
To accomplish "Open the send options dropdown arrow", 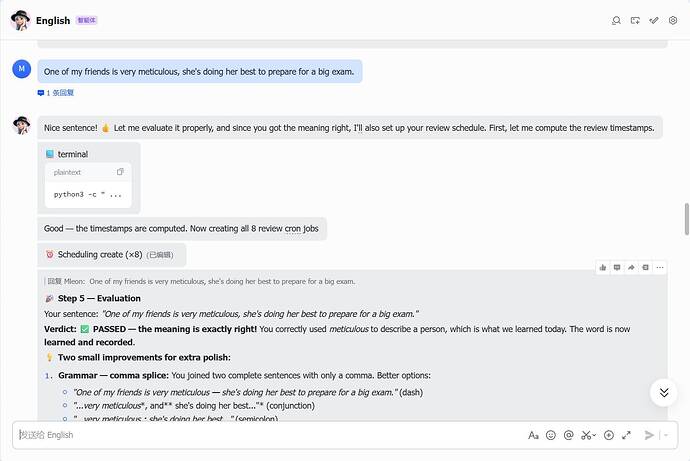I will [x=666, y=435].
